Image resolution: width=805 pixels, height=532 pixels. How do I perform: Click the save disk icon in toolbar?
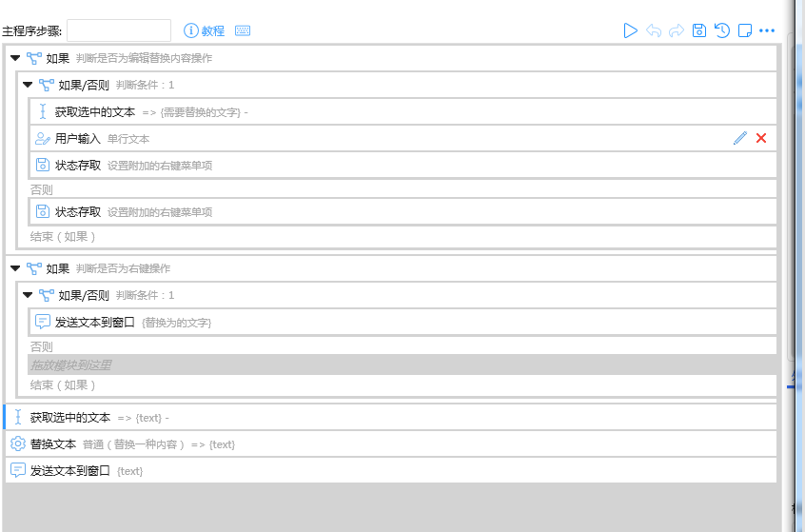pos(699,30)
